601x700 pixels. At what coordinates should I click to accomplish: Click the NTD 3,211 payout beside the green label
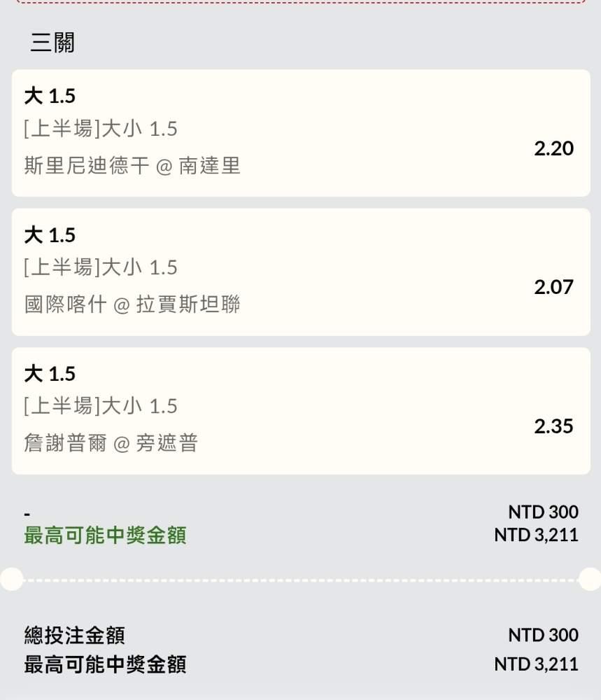536,535
